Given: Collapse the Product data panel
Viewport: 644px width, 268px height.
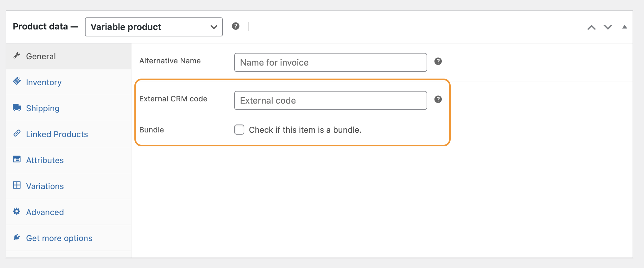Looking at the screenshot, I should pos(624,27).
